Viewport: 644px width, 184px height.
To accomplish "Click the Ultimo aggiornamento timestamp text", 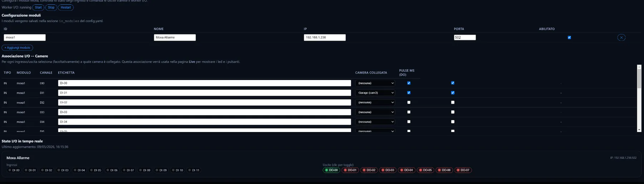I will 35,147.
